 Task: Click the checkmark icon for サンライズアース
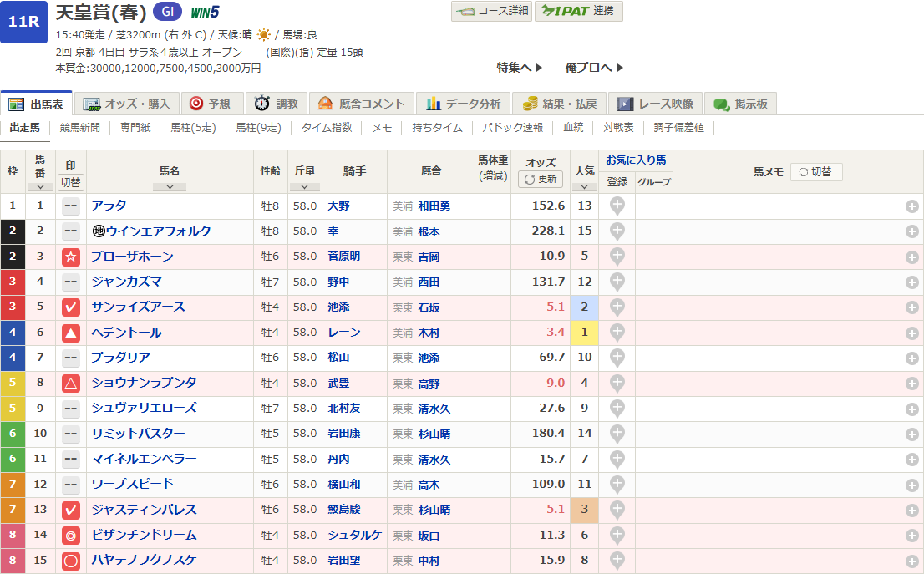coord(71,307)
